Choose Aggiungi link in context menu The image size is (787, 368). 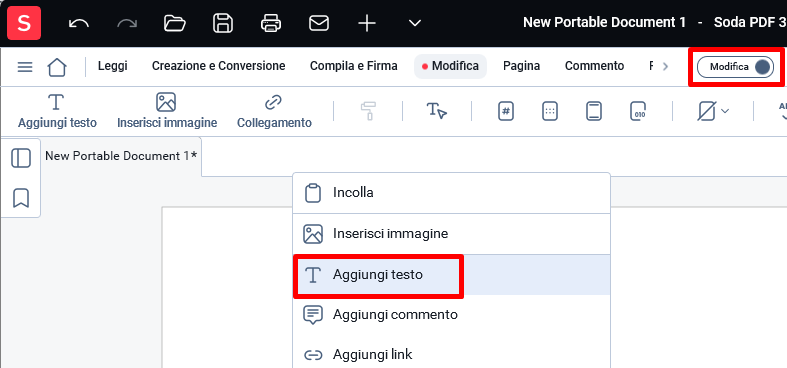pyautogui.click(x=451, y=354)
